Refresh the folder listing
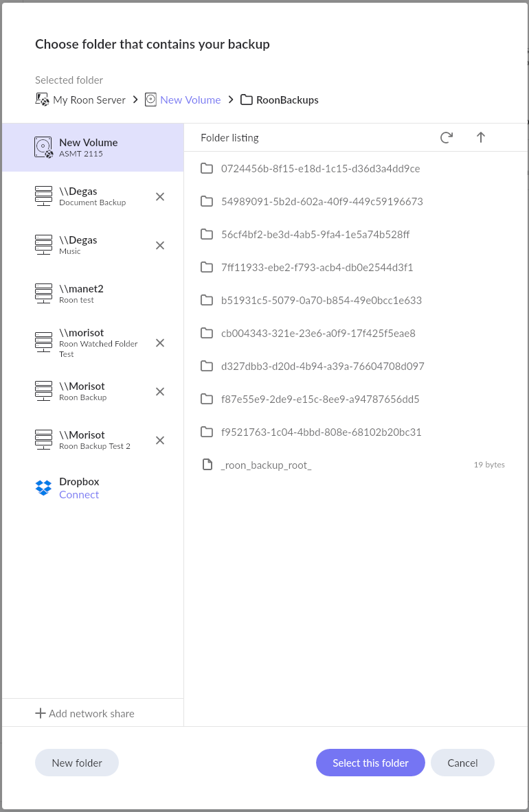 tap(446, 137)
